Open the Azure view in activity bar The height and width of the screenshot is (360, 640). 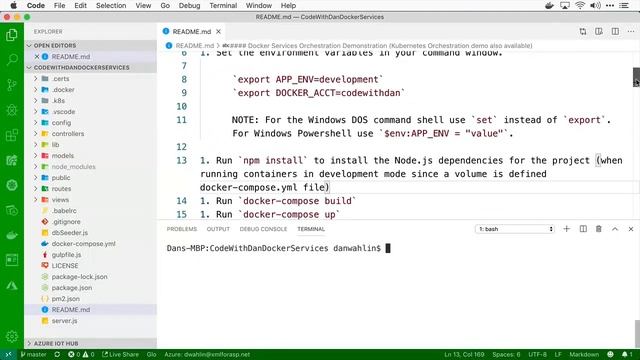pyautogui.click(x=12, y=285)
